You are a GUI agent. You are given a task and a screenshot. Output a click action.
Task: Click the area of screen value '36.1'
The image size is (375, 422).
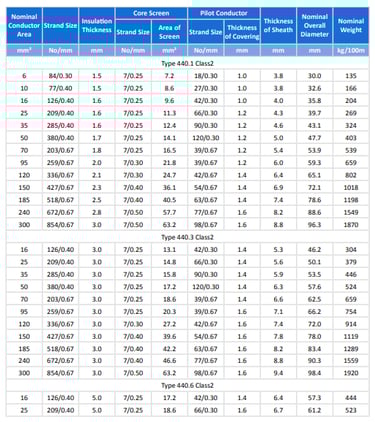(169, 188)
